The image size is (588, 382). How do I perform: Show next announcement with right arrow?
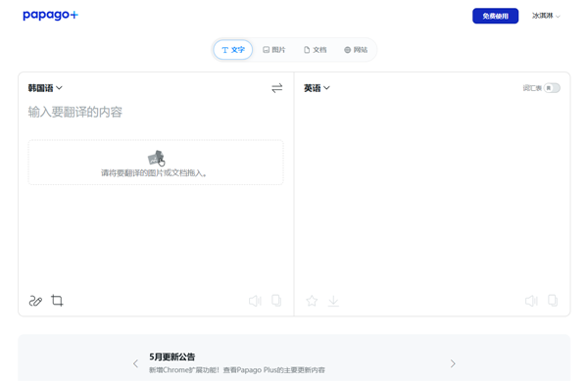[x=453, y=363]
